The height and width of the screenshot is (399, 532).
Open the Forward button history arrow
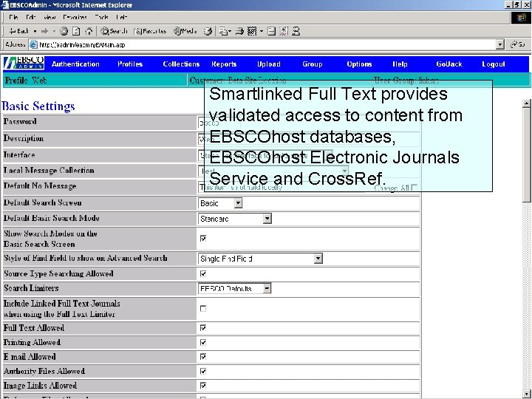click(54, 31)
